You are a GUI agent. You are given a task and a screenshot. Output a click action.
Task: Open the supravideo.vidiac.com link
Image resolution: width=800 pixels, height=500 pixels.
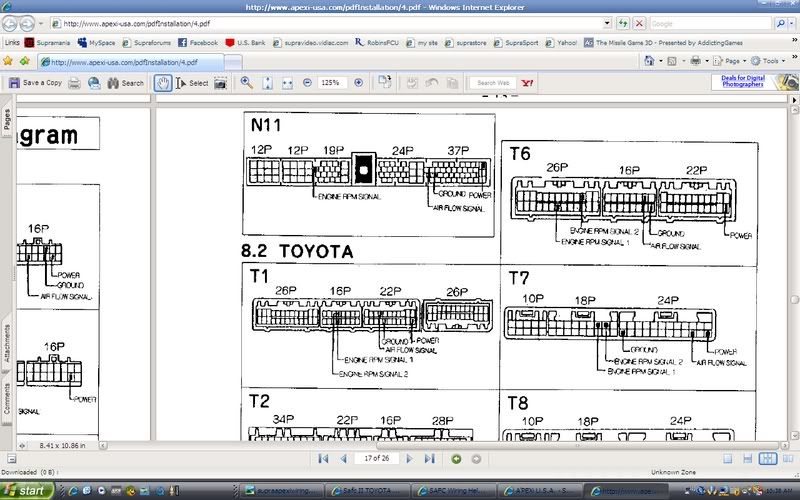pos(310,43)
